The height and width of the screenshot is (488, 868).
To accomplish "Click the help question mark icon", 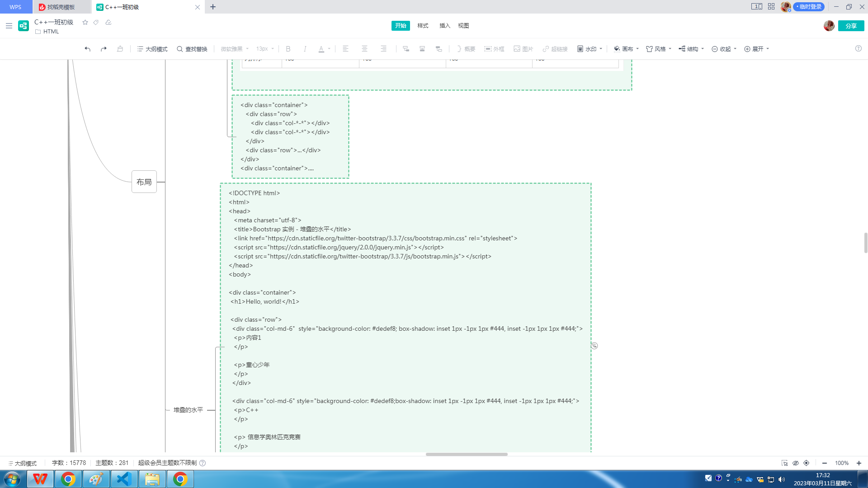I will coord(858,48).
